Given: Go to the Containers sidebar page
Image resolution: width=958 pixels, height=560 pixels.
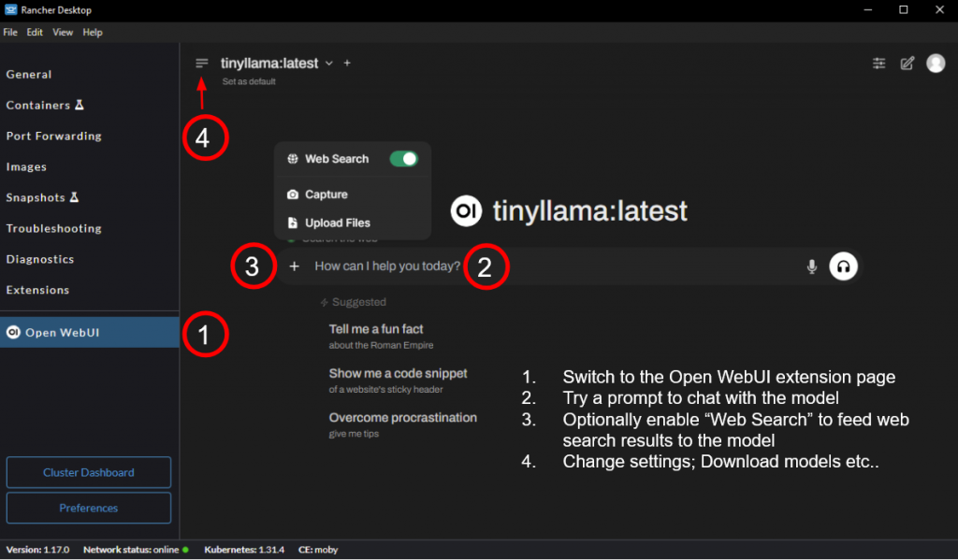Looking at the screenshot, I should coord(38,106).
